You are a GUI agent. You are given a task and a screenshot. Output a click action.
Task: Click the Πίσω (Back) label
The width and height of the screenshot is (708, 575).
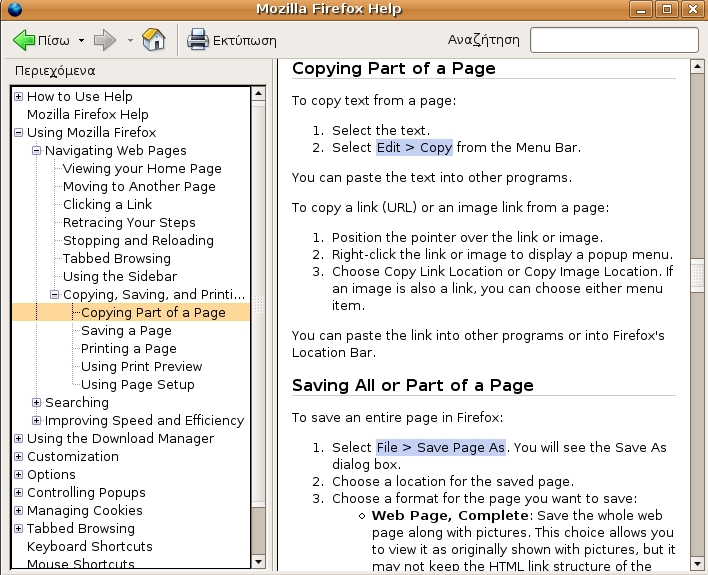pos(54,41)
